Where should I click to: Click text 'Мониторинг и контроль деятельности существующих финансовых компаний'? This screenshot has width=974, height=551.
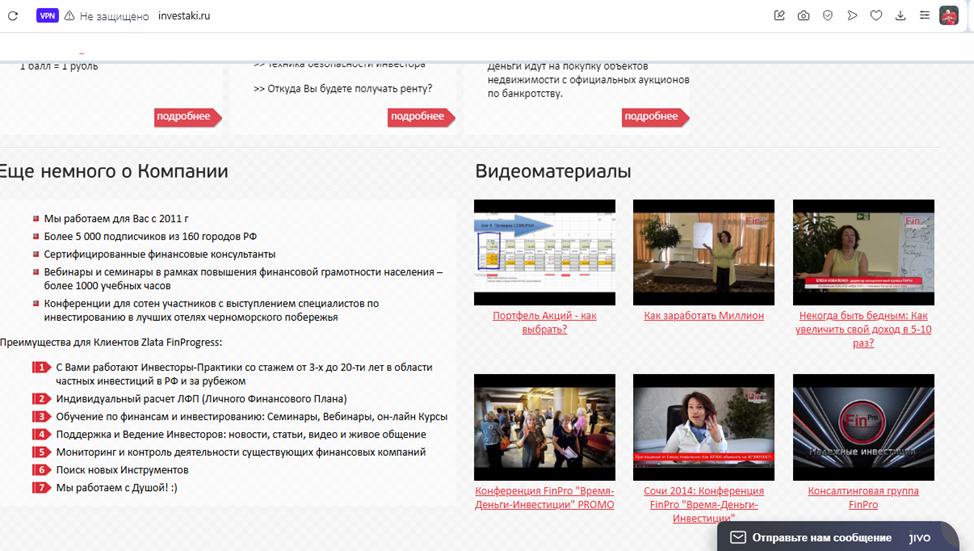pyautogui.click(x=241, y=452)
